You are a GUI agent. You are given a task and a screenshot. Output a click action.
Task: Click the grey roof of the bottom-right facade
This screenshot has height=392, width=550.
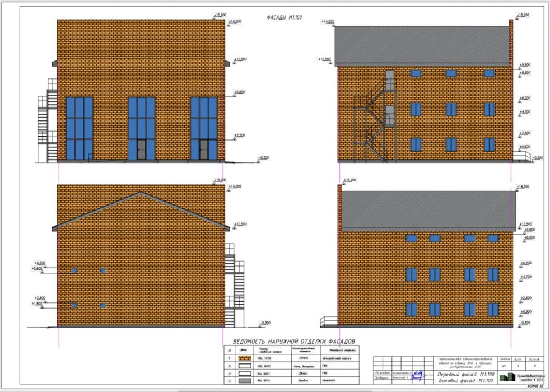point(428,212)
